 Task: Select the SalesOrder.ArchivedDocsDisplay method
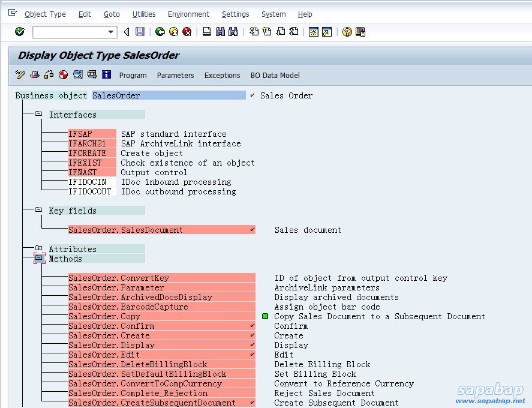162,297
